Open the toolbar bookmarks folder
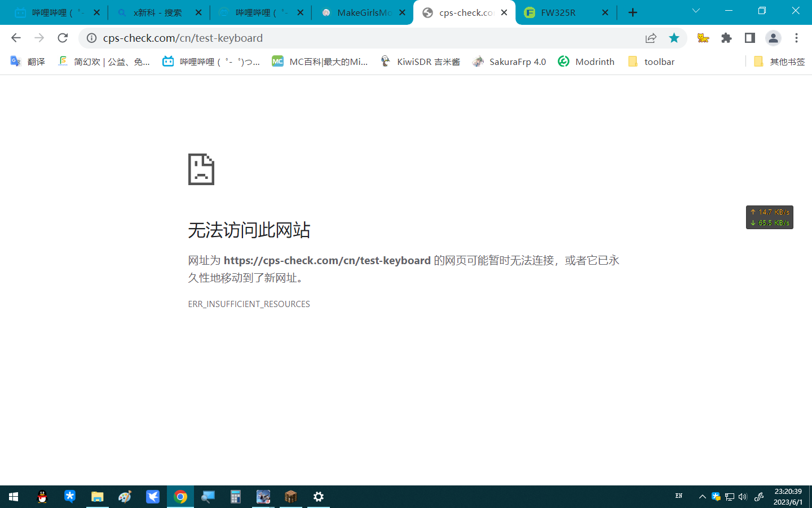 pos(651,62)
